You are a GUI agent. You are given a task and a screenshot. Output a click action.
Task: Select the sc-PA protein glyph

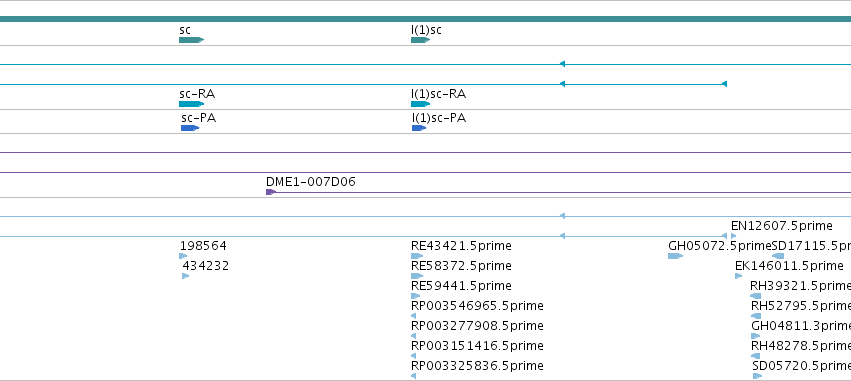(190, 128)
